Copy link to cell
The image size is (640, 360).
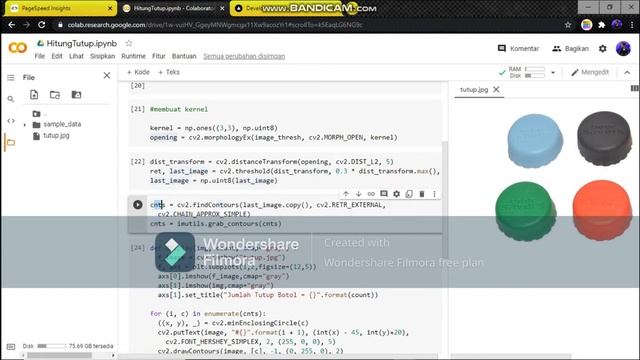(x=371, y=194)
